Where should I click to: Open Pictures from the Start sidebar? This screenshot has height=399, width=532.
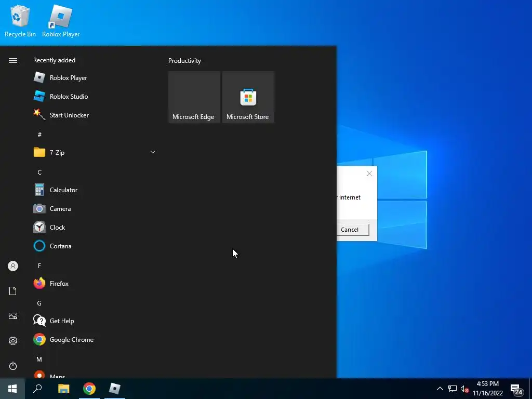pos(13,316)
